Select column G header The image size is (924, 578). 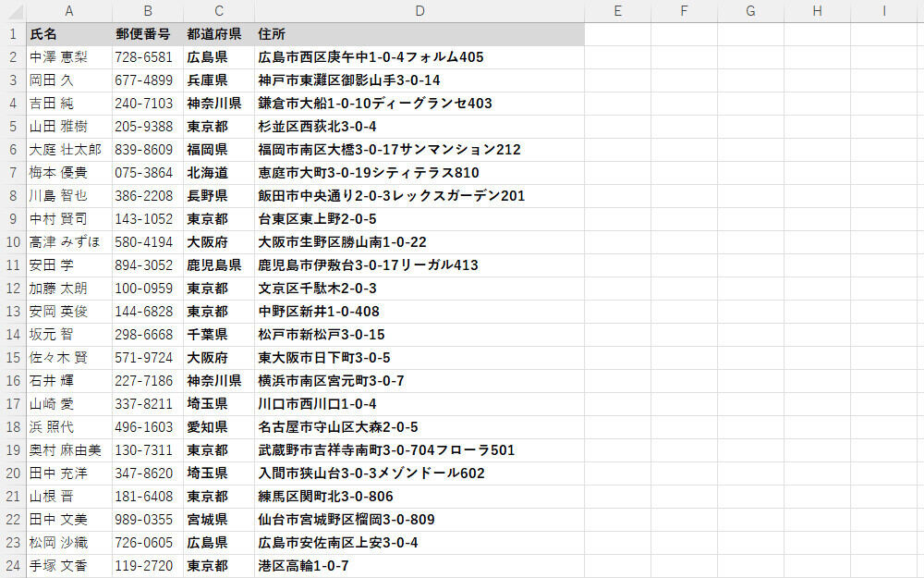[750, 11]
